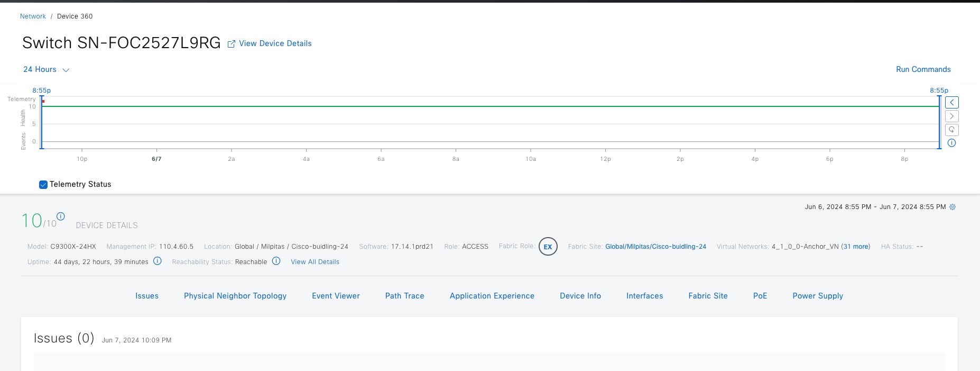Switch to the Issues tab
Image resolution: width=980 pixels, height=371 pixels.
(147, 296)
